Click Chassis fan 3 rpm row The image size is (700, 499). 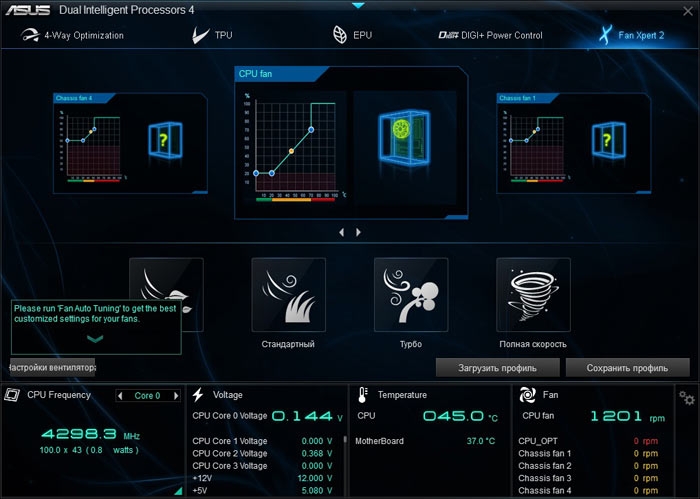pos(588,478)
